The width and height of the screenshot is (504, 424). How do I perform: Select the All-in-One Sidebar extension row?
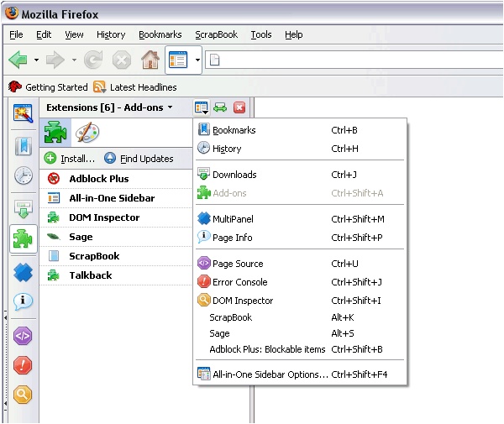(x=116, y=198)
